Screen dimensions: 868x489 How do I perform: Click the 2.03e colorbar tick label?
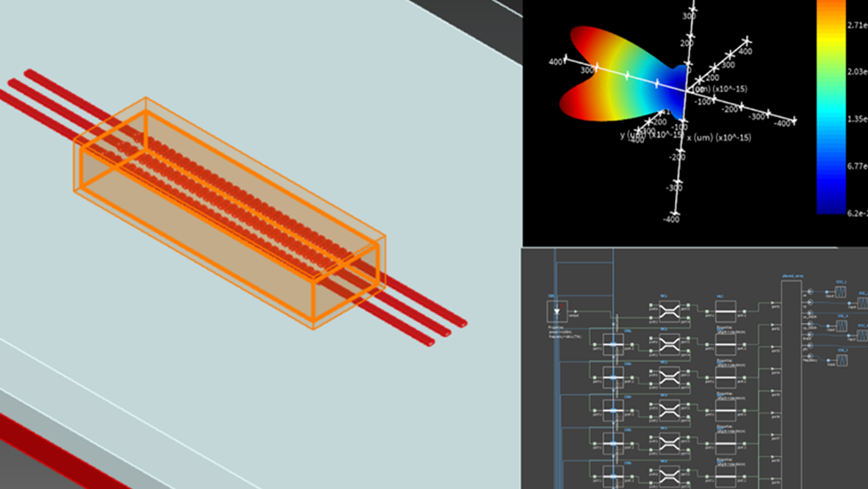click(857, 71)
